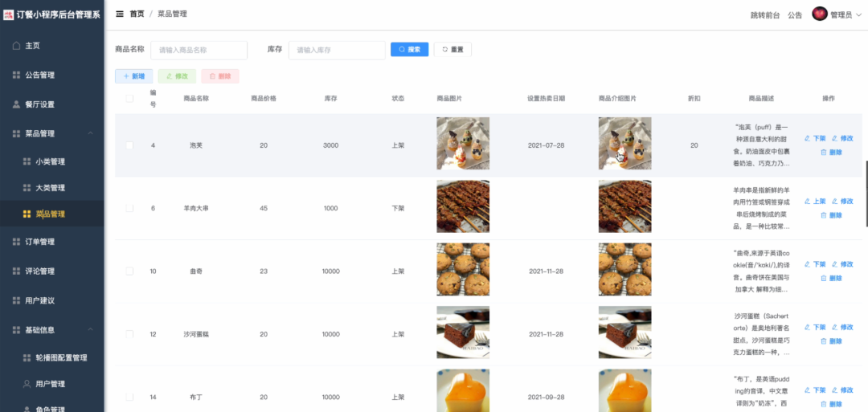Image resolution: width=868 pixels, height=412 pixels.
Task: Click the person icon beside 用户管理
Action: (x=27, y=383)
